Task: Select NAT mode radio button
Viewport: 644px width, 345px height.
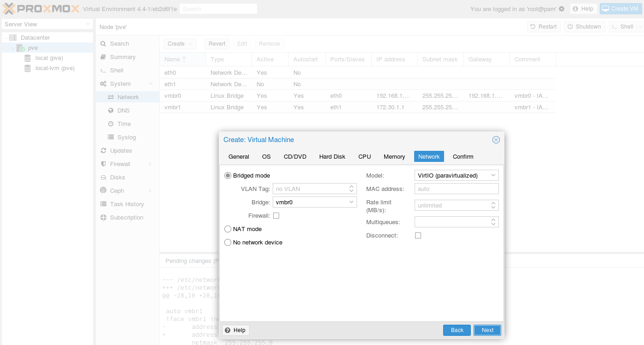Action: point(228,229)
